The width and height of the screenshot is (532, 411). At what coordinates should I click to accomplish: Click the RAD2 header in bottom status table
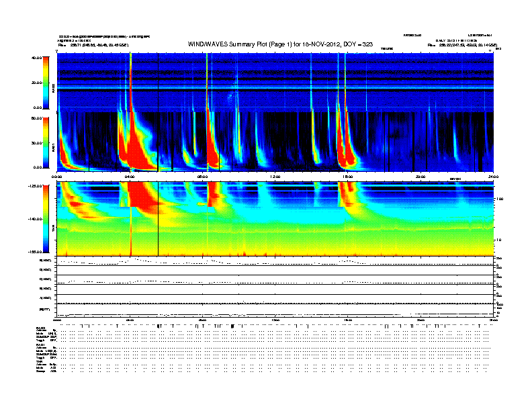pos(40,328)
